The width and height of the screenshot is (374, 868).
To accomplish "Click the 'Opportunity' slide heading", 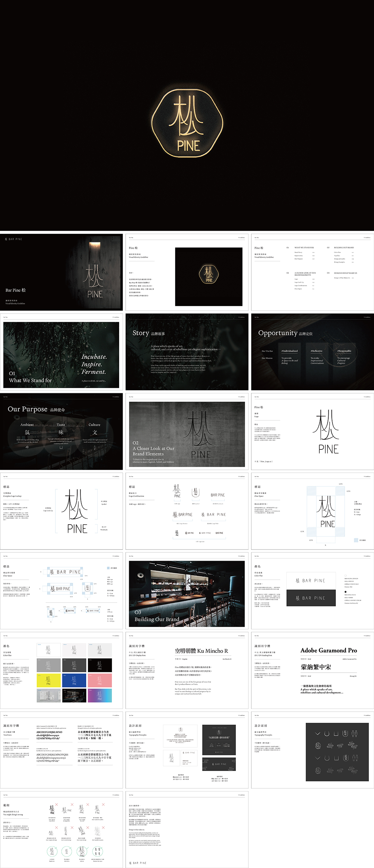I will [x=278, y=333].
